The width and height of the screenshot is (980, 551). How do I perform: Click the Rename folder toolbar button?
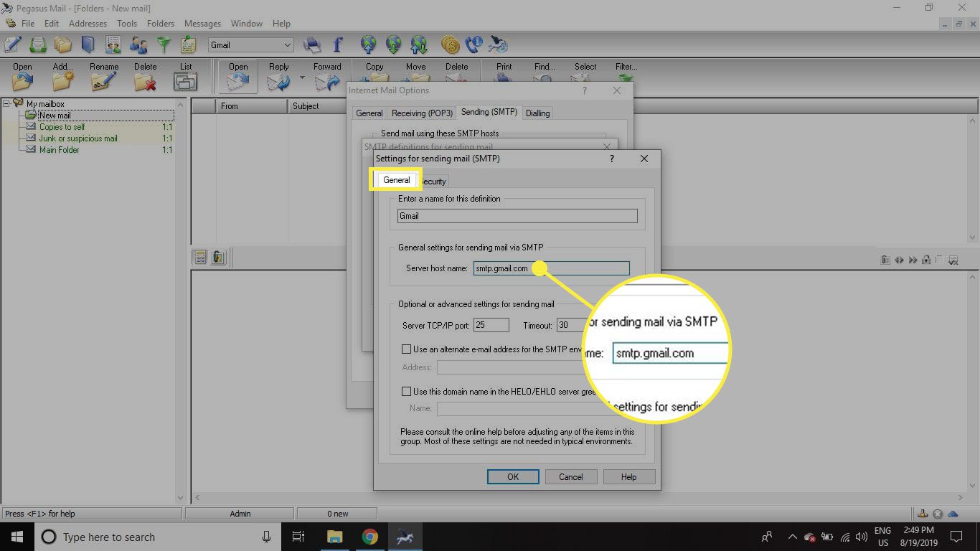(104, 77)
